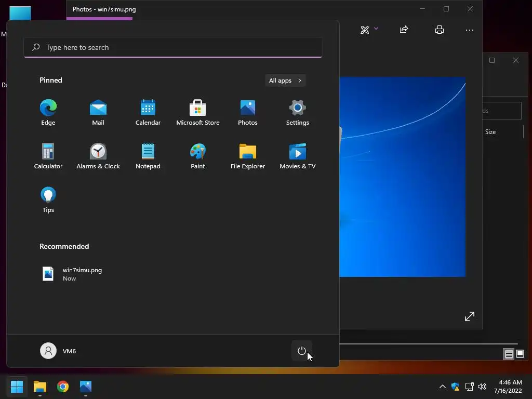Open the Calculator app
532x399 pixels.
click(48, 156)
